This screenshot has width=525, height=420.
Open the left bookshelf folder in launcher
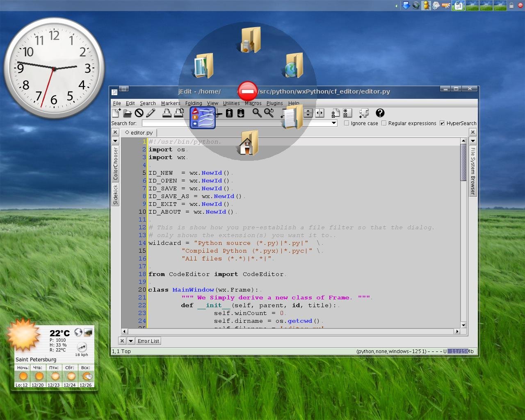[204, 66]
